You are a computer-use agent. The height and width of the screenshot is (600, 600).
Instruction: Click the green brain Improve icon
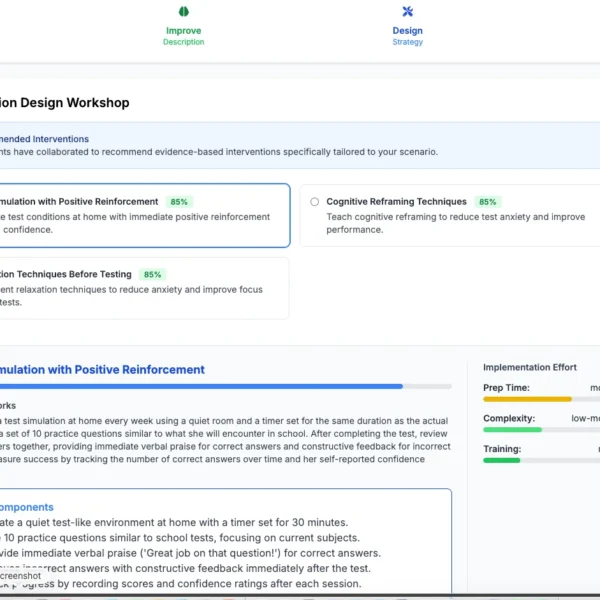[184, 11]
